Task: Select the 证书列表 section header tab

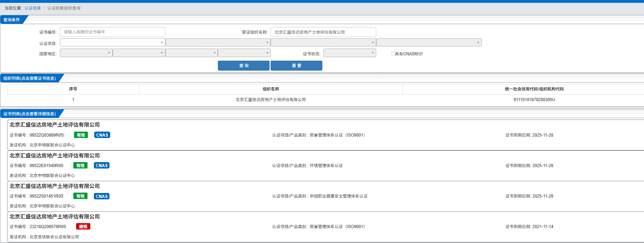Action: pyautogui.click(x=30, y=114)
